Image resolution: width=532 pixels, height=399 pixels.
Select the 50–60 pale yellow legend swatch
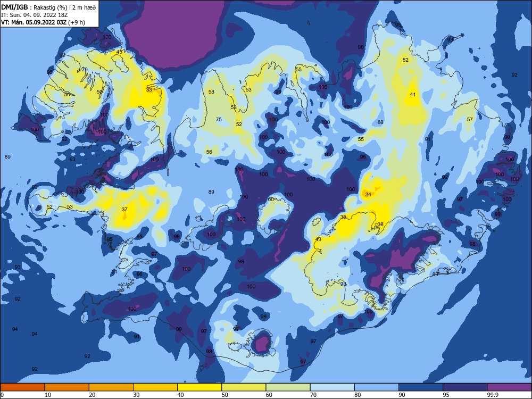click(244, 387)
